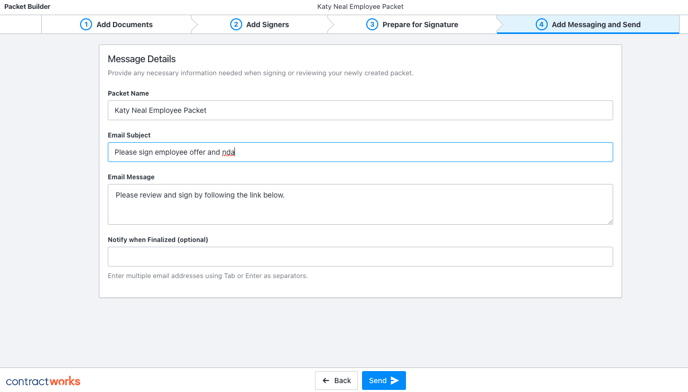Image resolution: width=688 pixels, height=392 pixels.
Task: Go to the Add Documents step
Action: point(116,25)
